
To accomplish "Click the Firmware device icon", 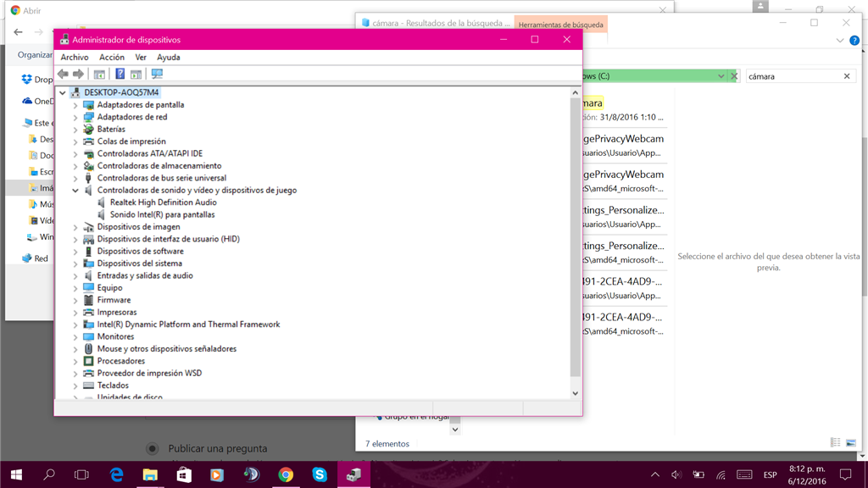I will tap(88, 300).
